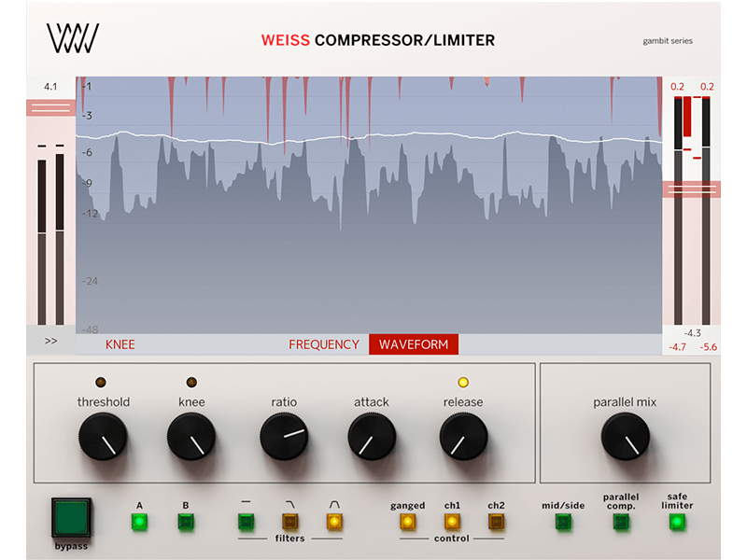747x560 pixels.
Task: Enable parallel comp. button
Action: [x=620, y=522]
